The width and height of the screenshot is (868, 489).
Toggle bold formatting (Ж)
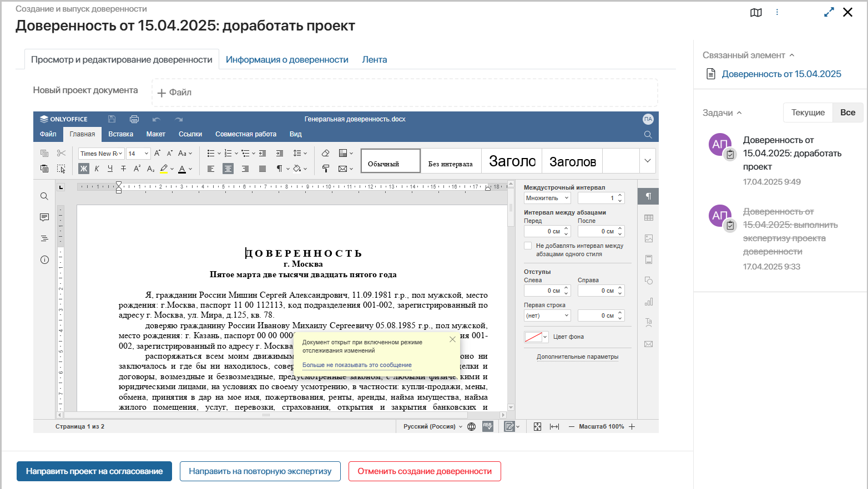tap(84, 169)
